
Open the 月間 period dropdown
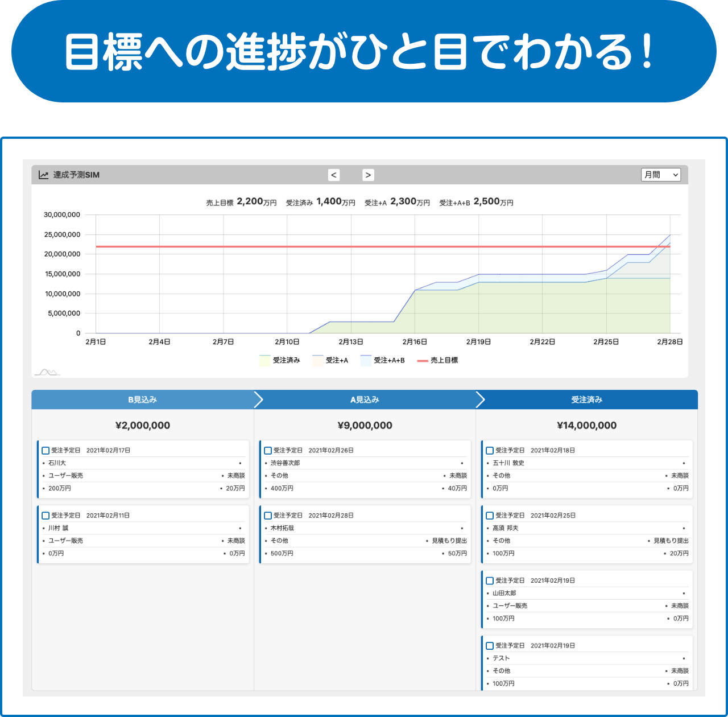[x=660, y=175]
